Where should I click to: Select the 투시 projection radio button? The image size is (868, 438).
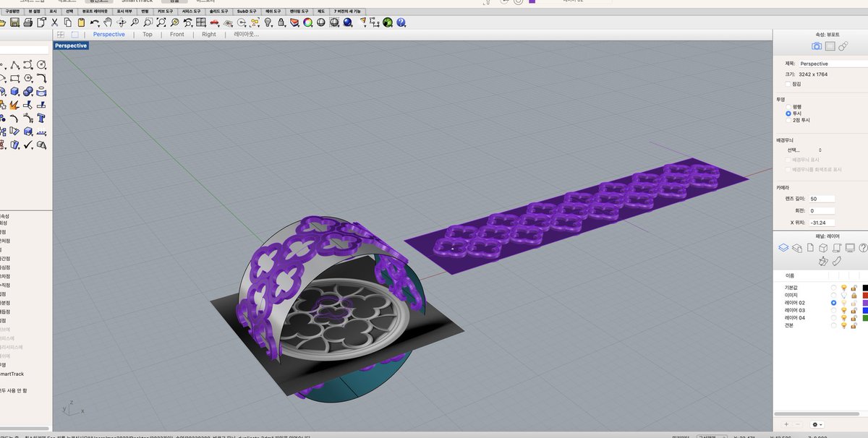click(x=789, y=113)
